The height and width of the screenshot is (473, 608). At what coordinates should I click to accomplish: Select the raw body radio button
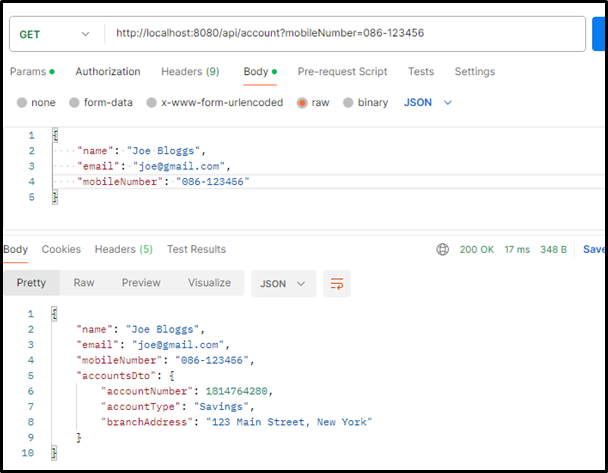point(302,103)
